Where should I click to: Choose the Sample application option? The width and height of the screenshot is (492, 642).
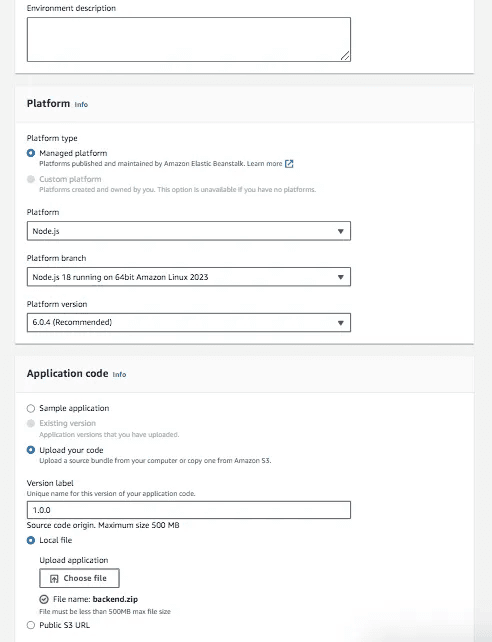coord(31,408)
